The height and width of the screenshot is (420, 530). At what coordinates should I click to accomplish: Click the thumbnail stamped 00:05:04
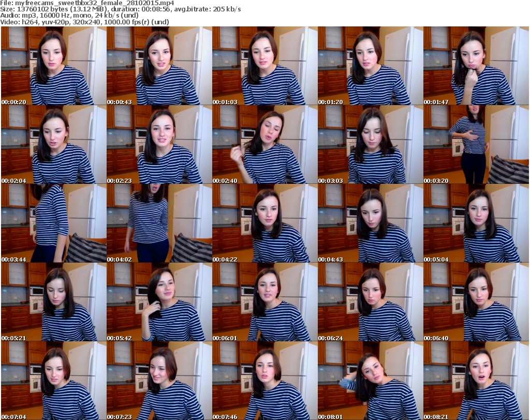coord(476,223)
